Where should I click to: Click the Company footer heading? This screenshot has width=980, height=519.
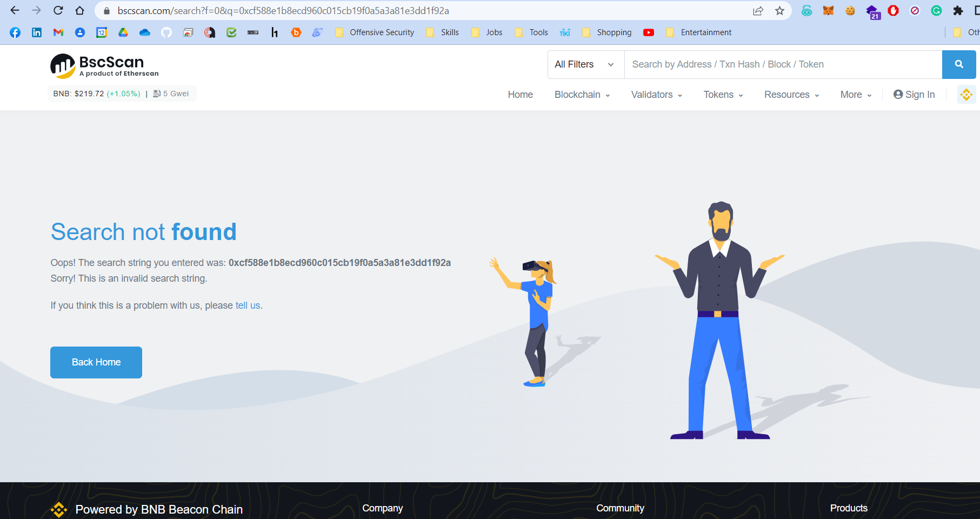[x=383, y=508]
